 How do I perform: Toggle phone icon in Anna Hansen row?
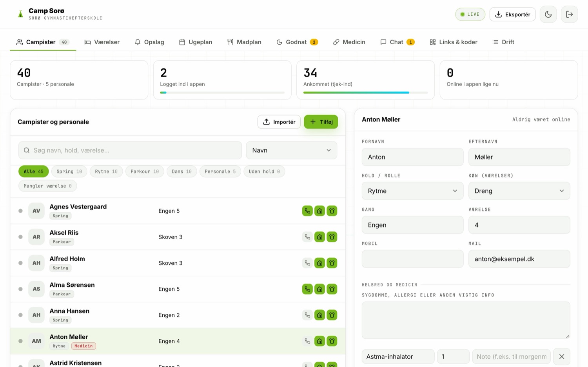click(x=307, y=315)
